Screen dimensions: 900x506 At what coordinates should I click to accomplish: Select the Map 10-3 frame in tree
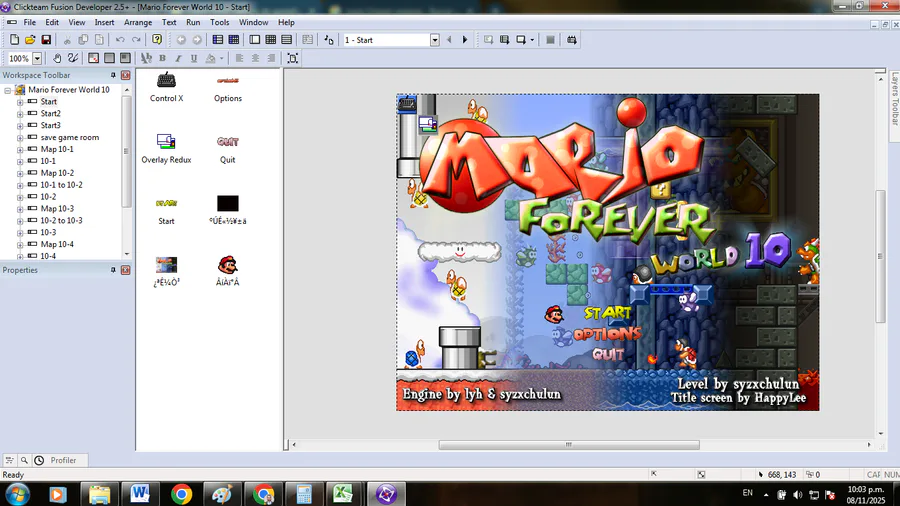(x=57, y=209)
